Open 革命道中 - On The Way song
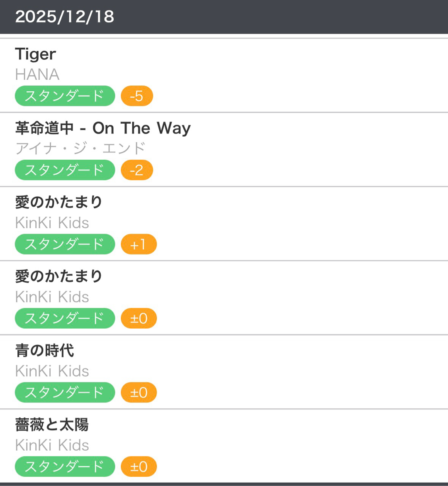 103,128
